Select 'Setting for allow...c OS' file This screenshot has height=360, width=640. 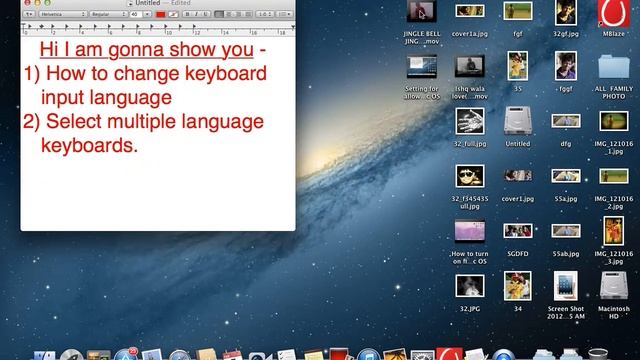[x=422, y=77]
